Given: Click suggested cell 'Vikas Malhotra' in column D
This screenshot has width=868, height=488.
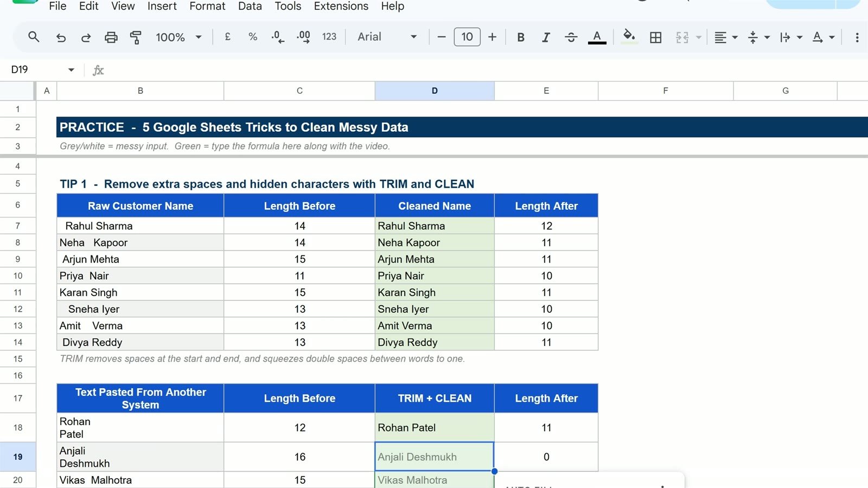Looking at the screenshot, I should [435, 480].
